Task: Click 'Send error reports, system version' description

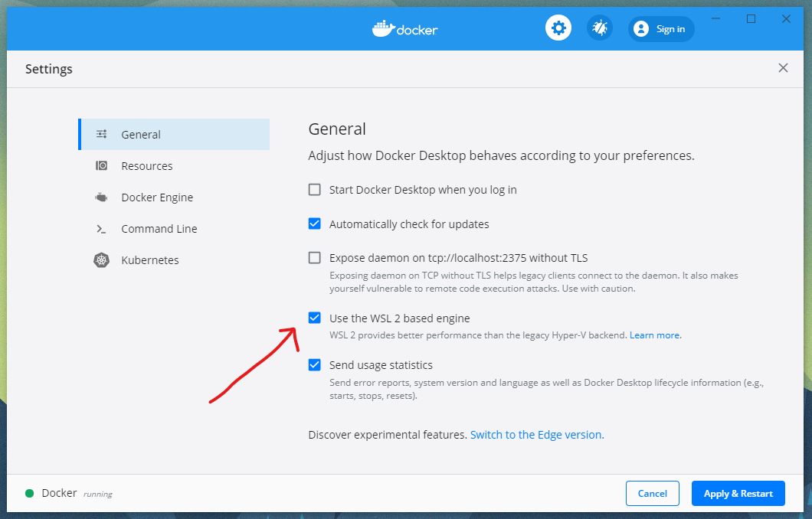Action: pos(547,389)
